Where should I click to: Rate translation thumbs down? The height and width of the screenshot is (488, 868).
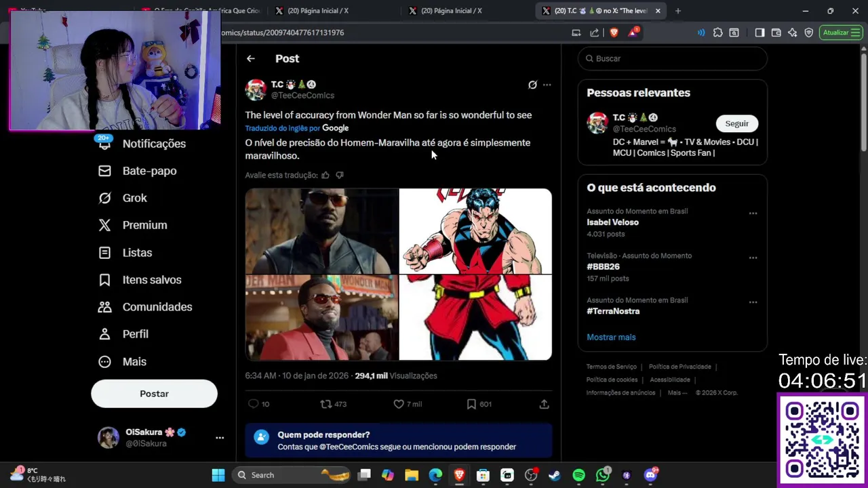click(x=340, y=175)
